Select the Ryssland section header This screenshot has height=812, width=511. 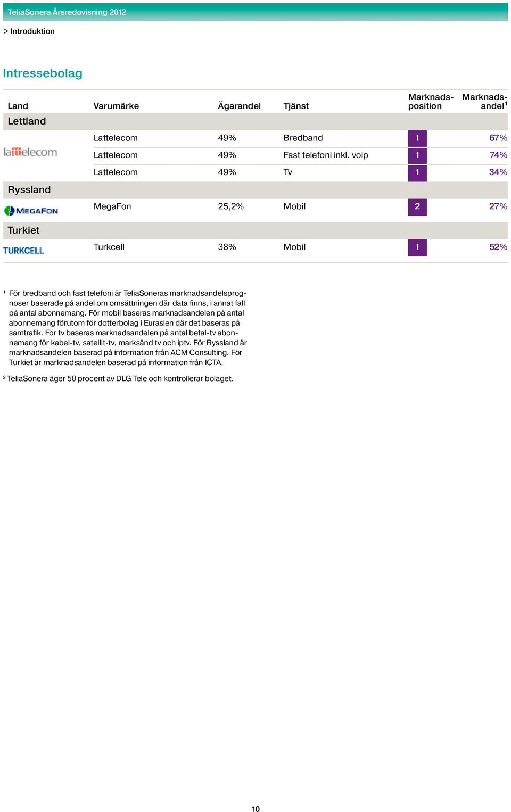click(x=256, y=190)
